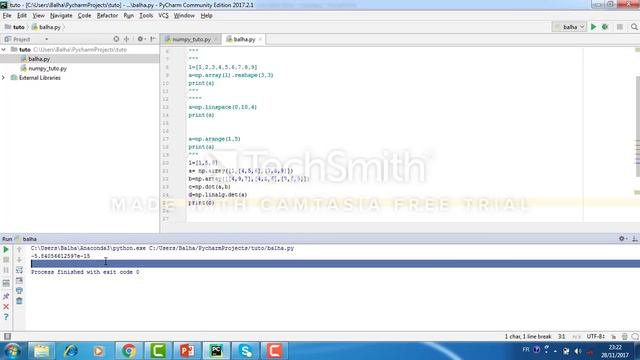Hide the Project panel with the hide icon

click(153, 39)
